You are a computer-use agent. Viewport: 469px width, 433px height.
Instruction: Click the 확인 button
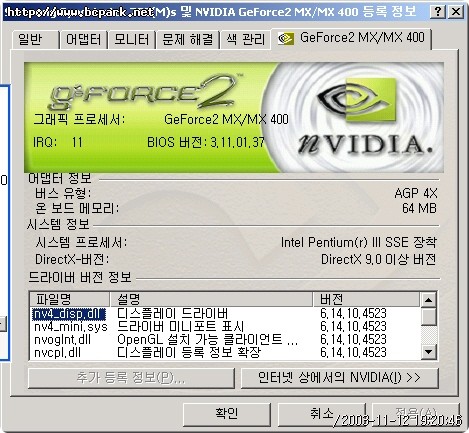point(227,414)
